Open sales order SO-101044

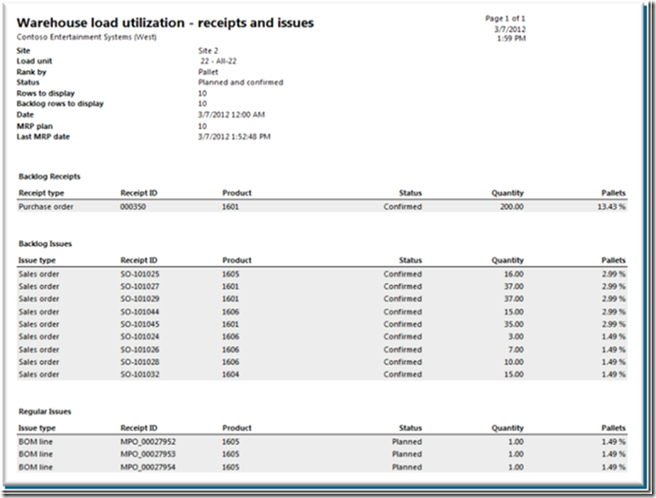(x=140, y=312)
